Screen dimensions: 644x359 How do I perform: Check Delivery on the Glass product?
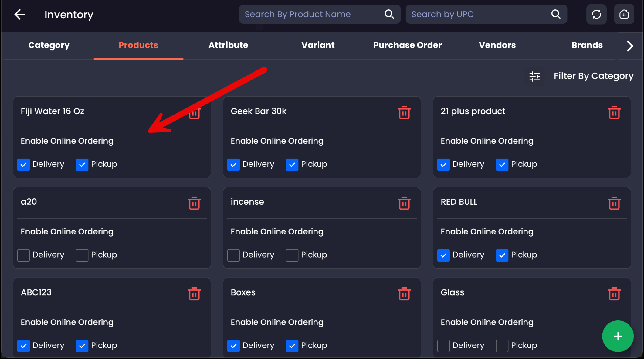tap(443, 346)
